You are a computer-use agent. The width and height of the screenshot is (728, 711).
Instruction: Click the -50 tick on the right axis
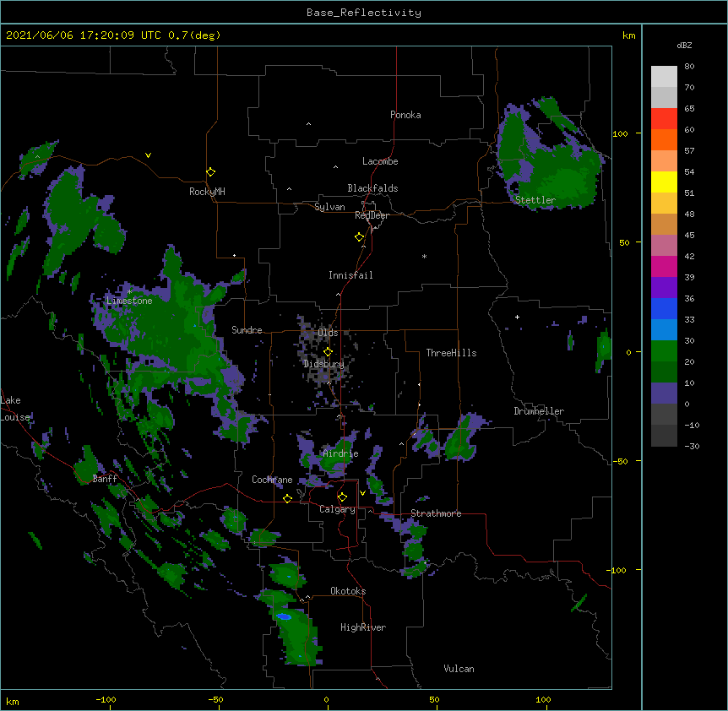point(620,461)
